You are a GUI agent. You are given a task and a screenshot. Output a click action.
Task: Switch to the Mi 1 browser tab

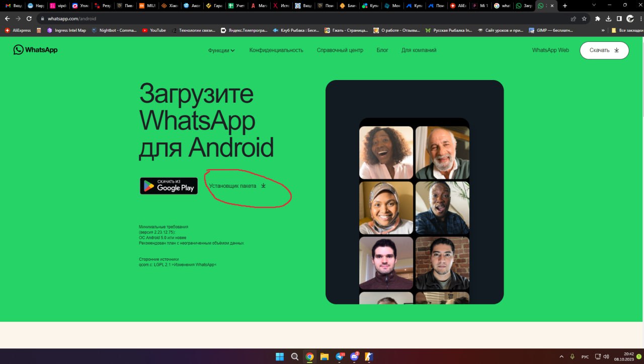[x=480, y=6]
